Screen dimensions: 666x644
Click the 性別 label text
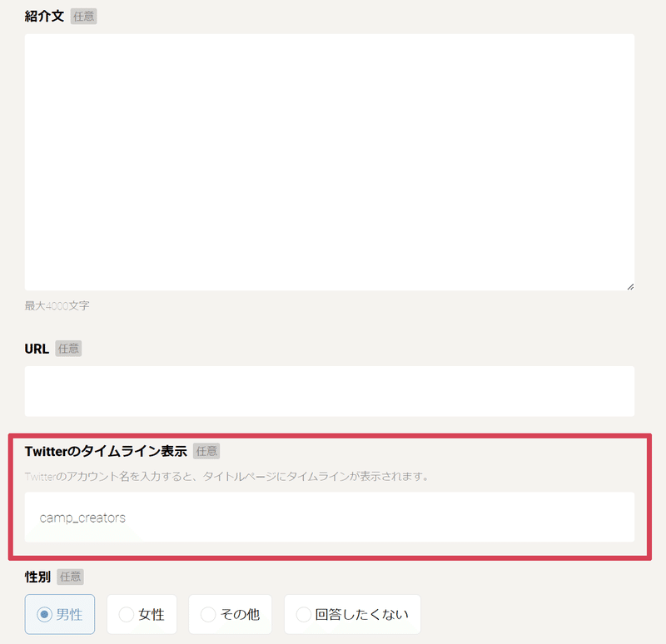37,577
